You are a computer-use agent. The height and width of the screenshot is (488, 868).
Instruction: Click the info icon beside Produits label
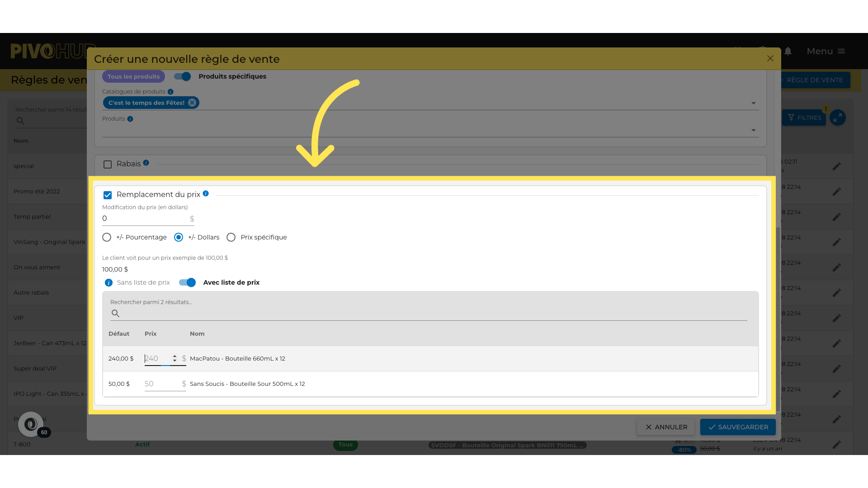pos(130,119)
